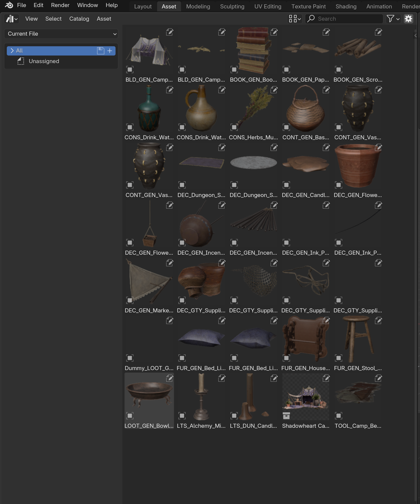
Task: Click the asset name BOOK_GEN_Pap...
Action: [306, 80]
